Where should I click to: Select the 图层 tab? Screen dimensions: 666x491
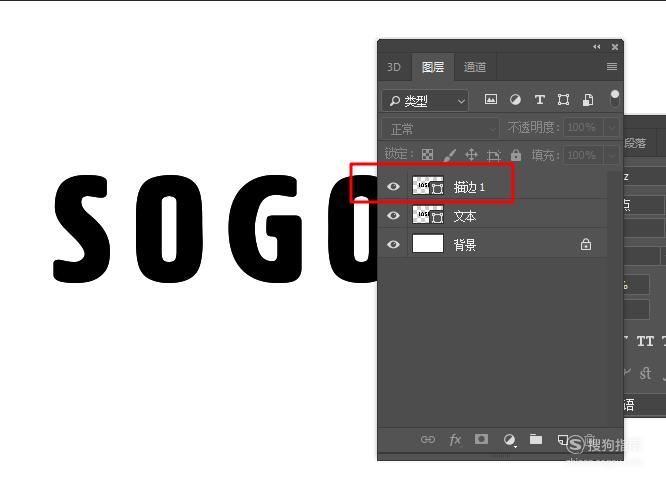pos(433,67)
